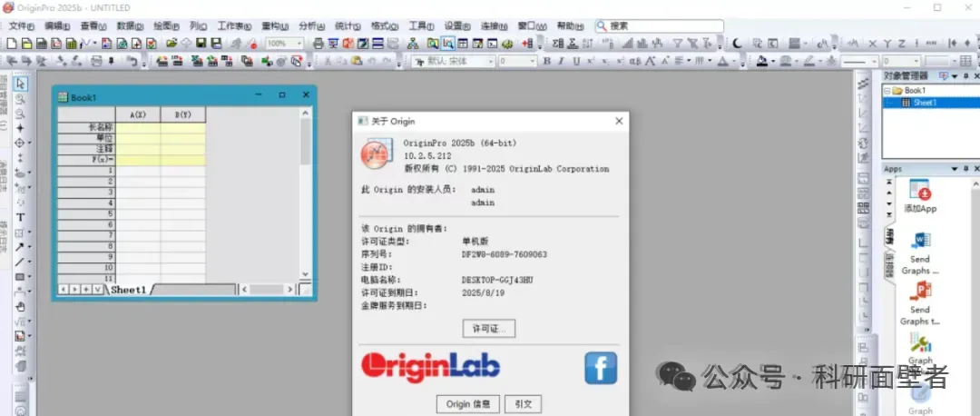Activate the Pan hand tool
The width and height of the screenshot is (980, 416).
pos(20,306)
